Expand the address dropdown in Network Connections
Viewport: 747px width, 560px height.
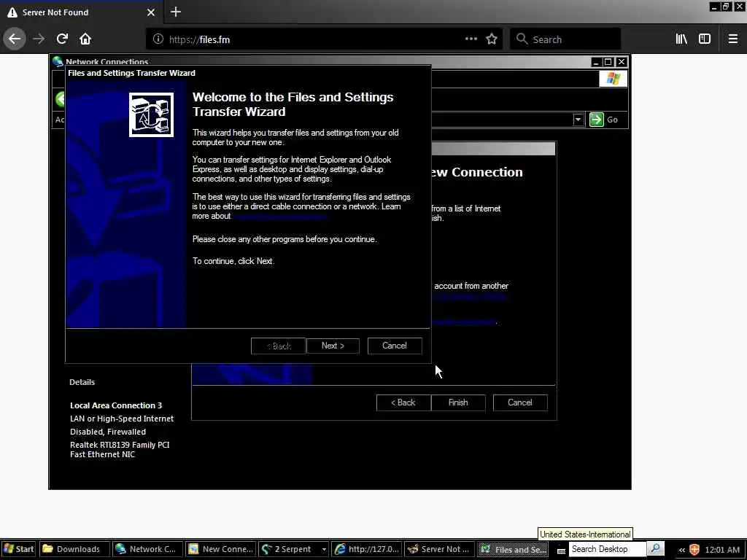(x=578, y=120)
